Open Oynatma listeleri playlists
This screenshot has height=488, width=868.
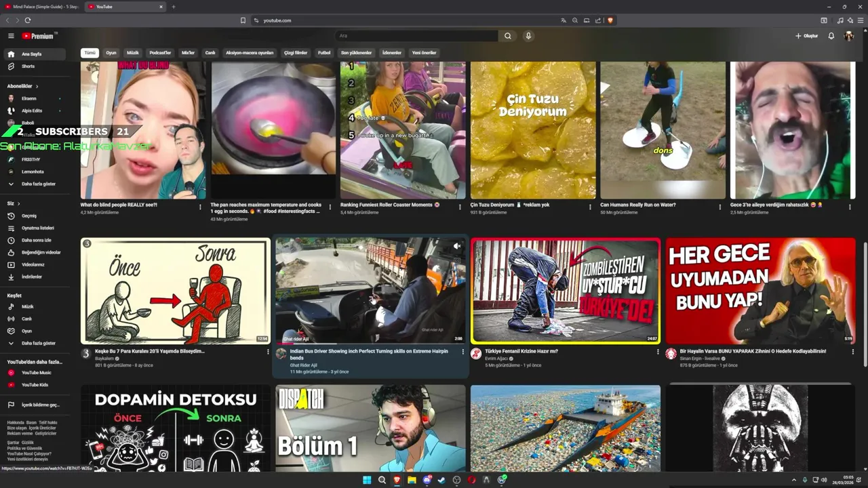coord(35,228)
